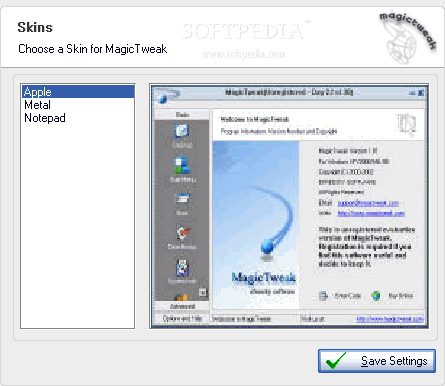The image size is (445, 386).
Task: Click the magictweak logo in header
Action: tap(407, 37)
